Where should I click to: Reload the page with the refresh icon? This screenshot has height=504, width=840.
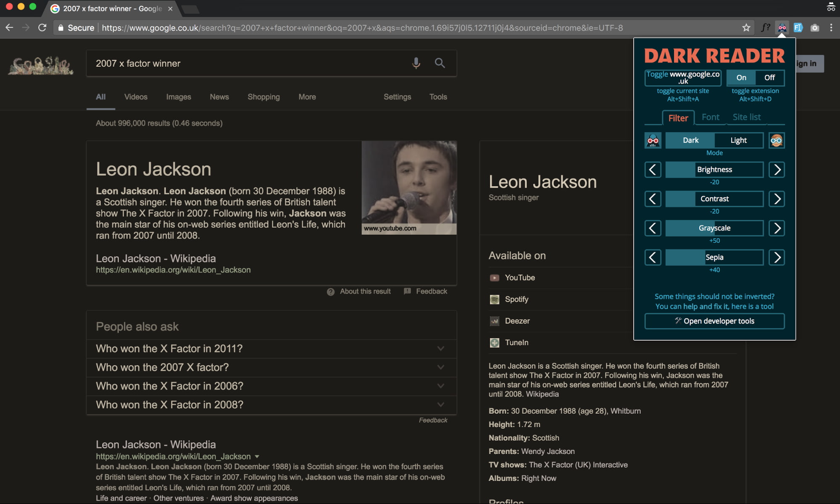42,28
